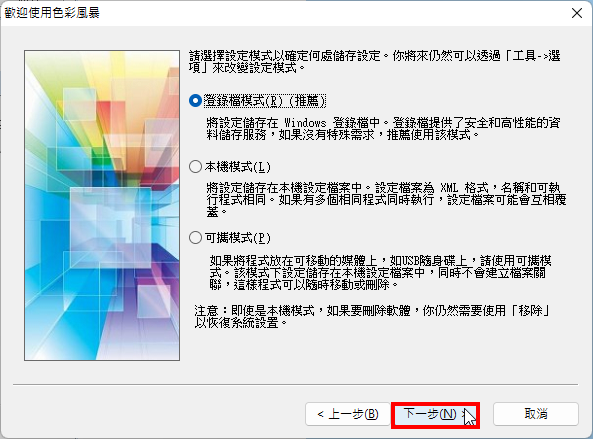593x439 pixels.
Task: Click the USB隨身碟 portable mode description
Action: coord(380,273)
